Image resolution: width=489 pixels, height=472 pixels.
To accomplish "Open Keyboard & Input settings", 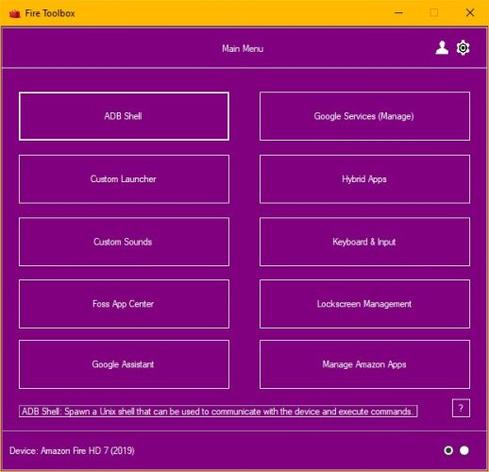I will coord(365,242).
